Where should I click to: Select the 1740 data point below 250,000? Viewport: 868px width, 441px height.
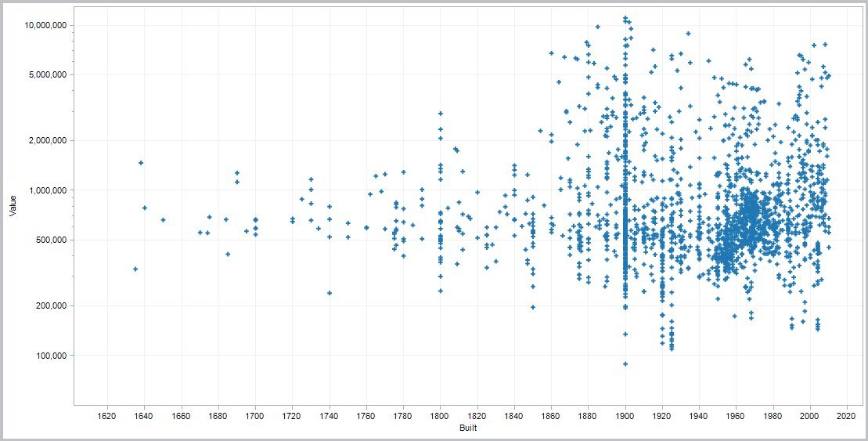click(x=330, y=293)
